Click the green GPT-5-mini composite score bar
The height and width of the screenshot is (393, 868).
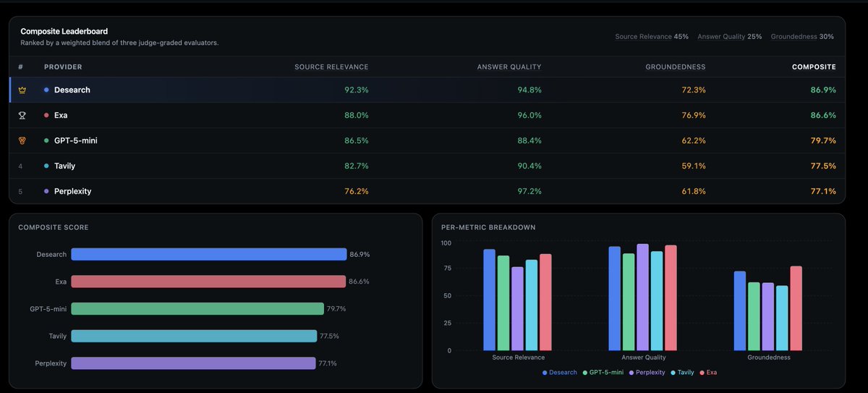pos(197,309)
